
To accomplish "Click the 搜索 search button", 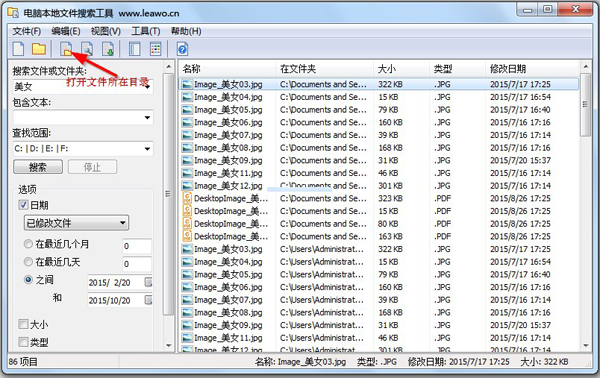I will click(38, 167).
